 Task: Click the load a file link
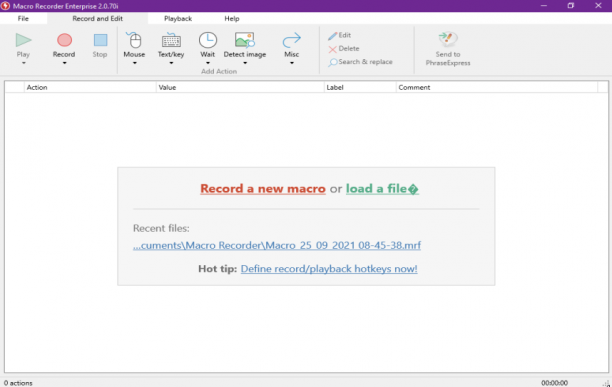point(382,188)
